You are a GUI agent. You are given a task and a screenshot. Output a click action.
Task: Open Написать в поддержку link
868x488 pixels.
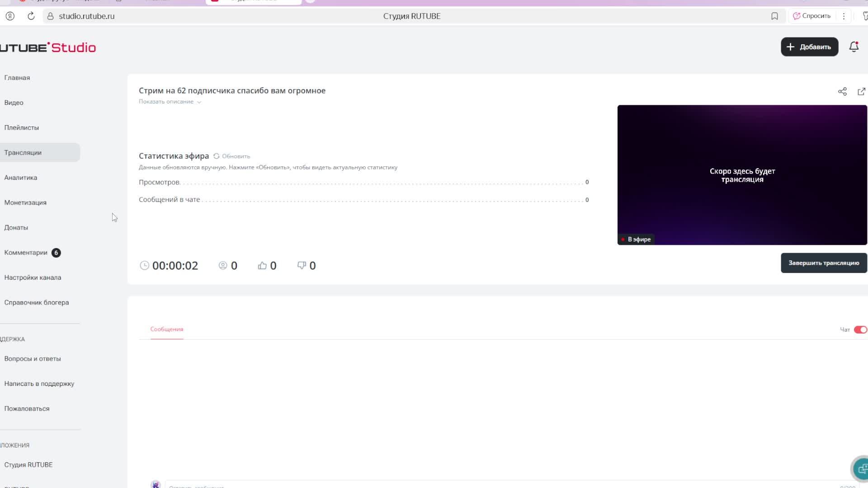39,384
